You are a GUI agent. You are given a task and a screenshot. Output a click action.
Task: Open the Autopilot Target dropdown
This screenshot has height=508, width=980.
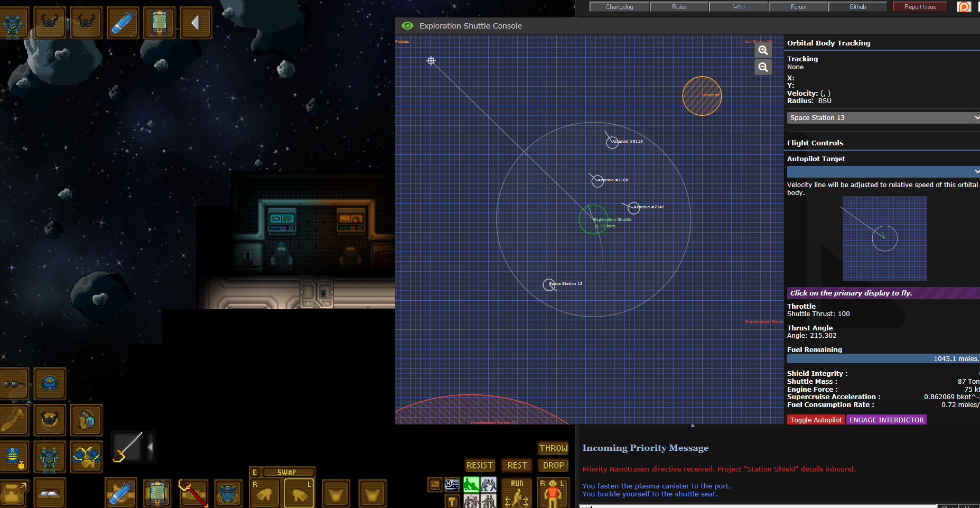coord(883,172)
